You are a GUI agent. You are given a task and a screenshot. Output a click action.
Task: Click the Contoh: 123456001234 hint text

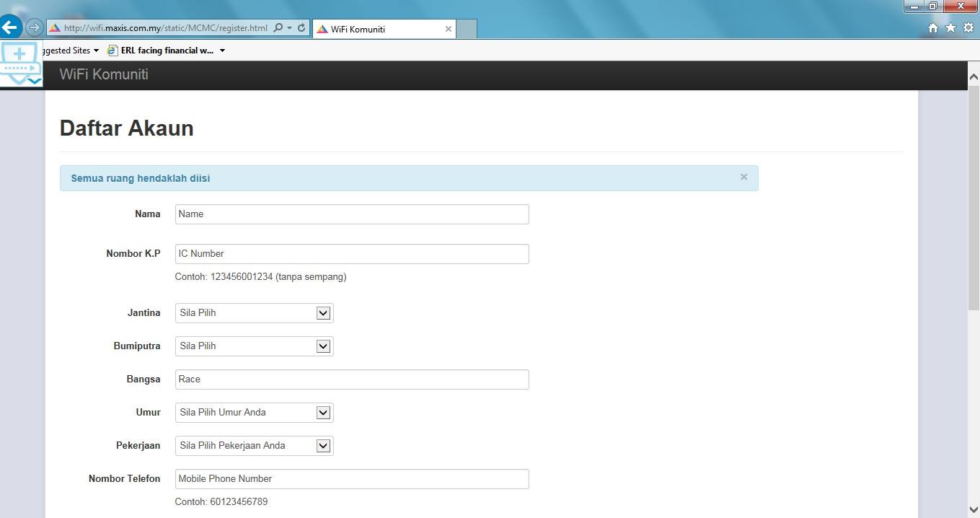point(260,277)
